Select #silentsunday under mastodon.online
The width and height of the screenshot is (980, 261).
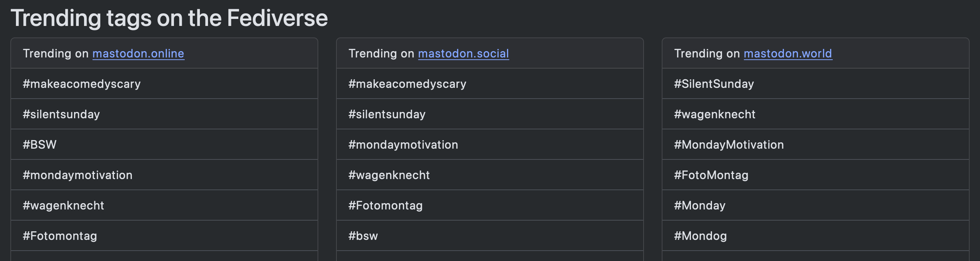pos(164,114)
